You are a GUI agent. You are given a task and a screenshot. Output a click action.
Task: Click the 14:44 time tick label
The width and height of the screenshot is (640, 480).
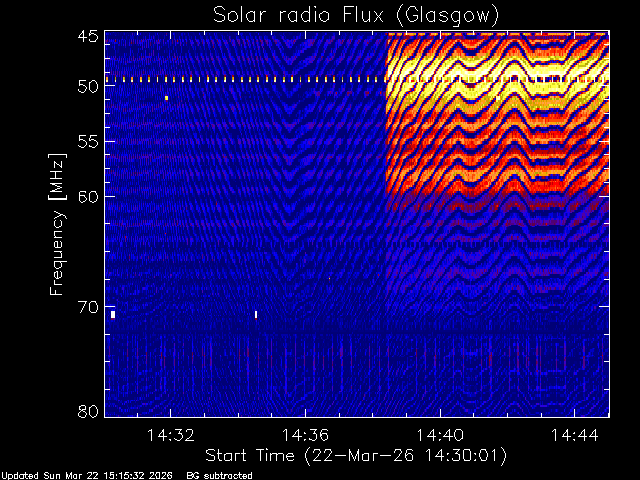click(575, 435)
